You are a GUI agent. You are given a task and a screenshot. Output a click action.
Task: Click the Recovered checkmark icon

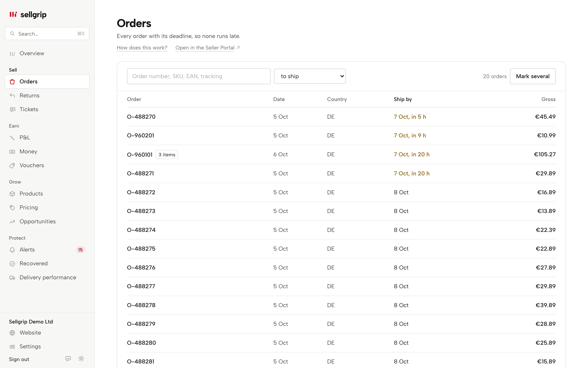[x=12, y=264]
